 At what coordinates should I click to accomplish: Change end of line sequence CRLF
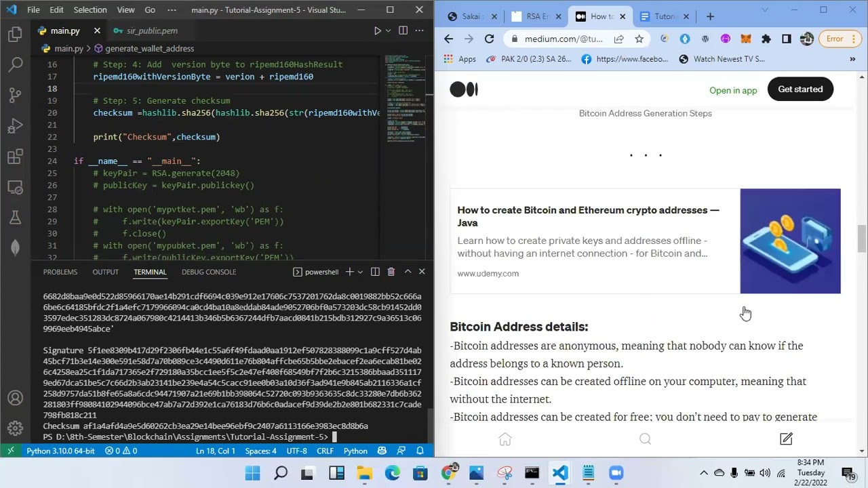click(x=325, y=451)
